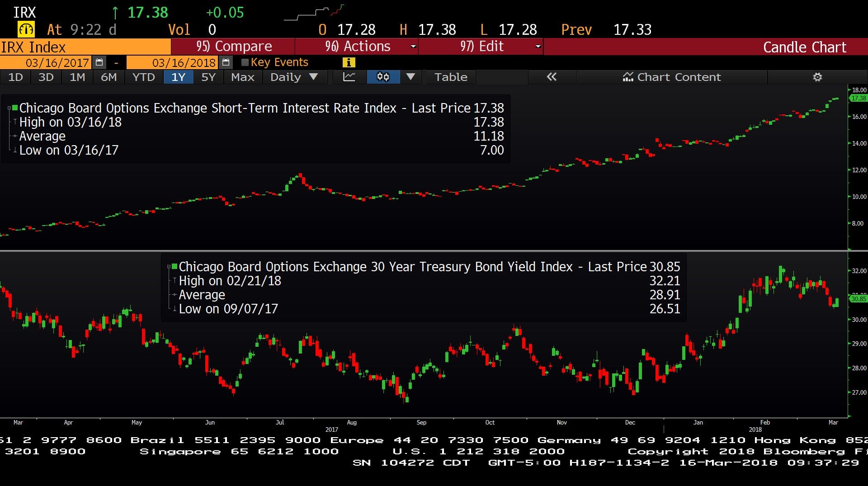The width and height of the screenshot is (868, 486).
Task: Switch to line chart icon
Action: click(x=349, y=77)
